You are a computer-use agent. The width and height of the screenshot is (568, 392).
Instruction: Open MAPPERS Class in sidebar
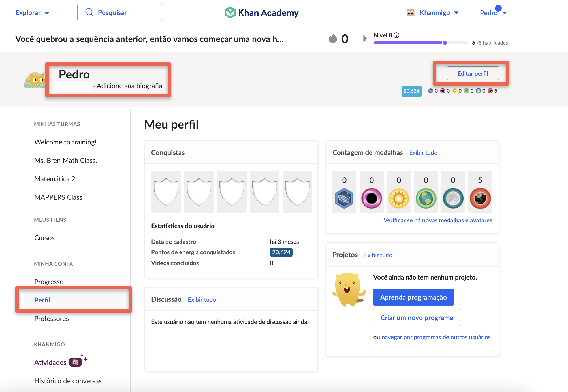(x=58, y=197)
